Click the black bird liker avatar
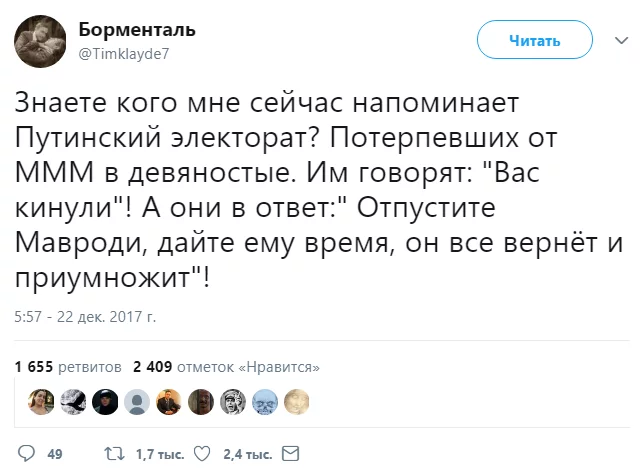 click(72, 402)
